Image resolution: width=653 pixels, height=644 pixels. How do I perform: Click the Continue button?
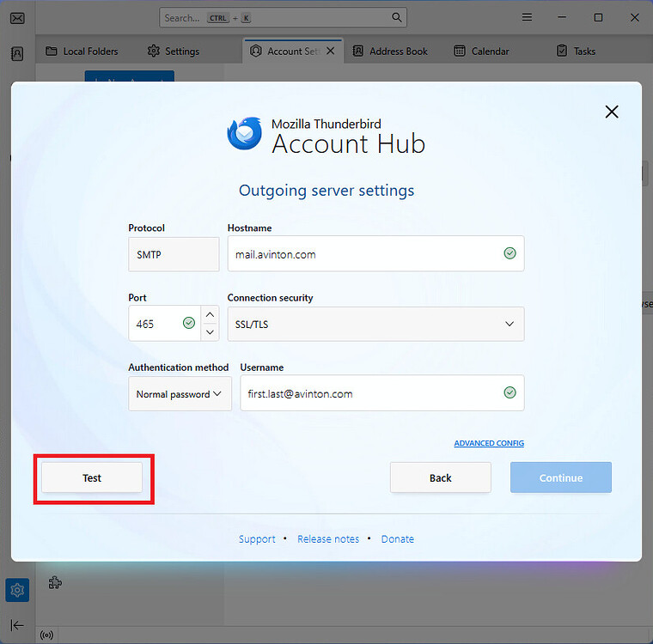[560, 477]
